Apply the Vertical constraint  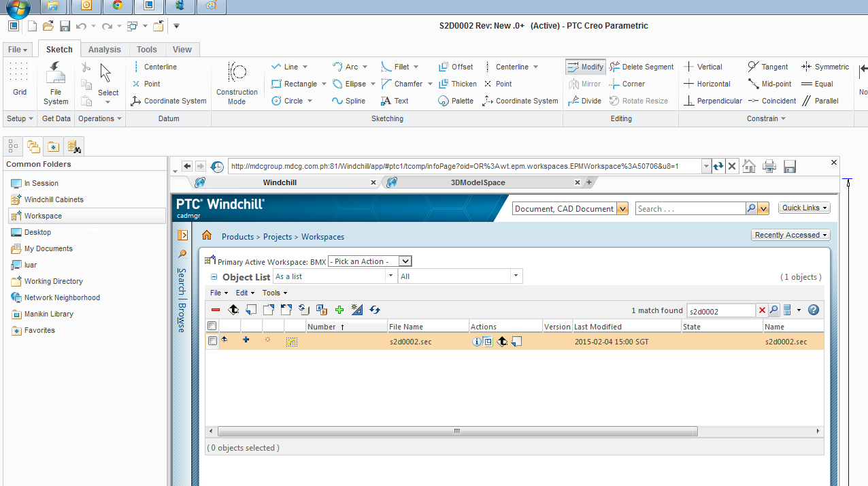coord(703,67)
